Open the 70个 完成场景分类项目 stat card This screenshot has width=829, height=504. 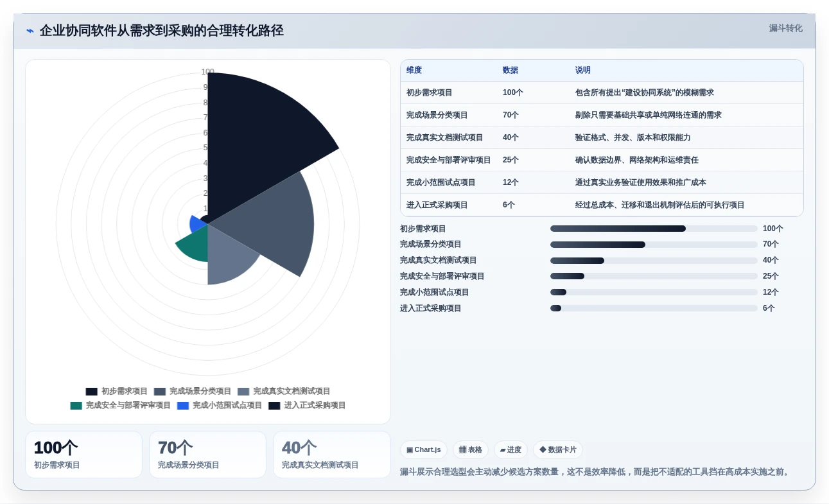pos(207,455)
